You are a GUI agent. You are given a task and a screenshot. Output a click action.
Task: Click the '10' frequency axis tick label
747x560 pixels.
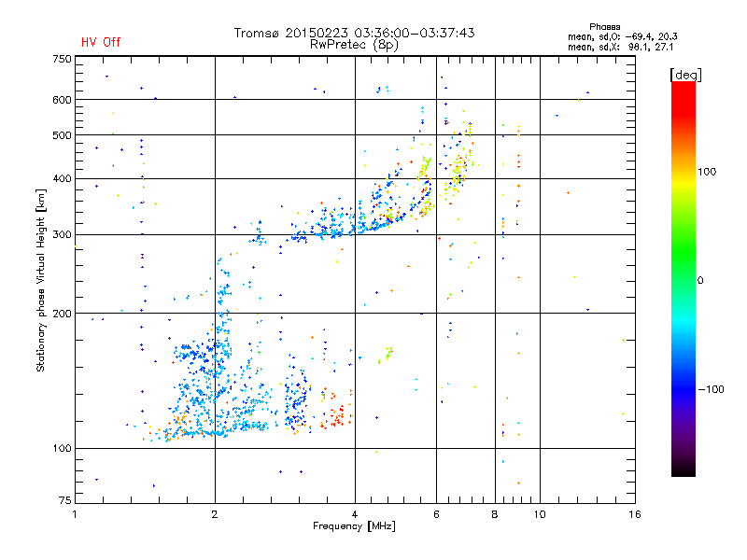[x=540, y=514]
